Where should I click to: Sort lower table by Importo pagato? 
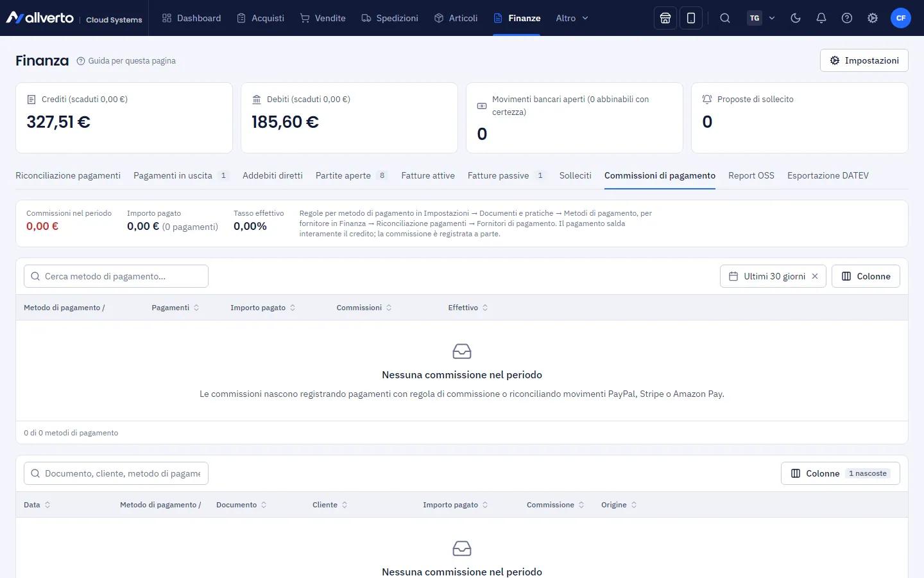click(x=456, y=505)
